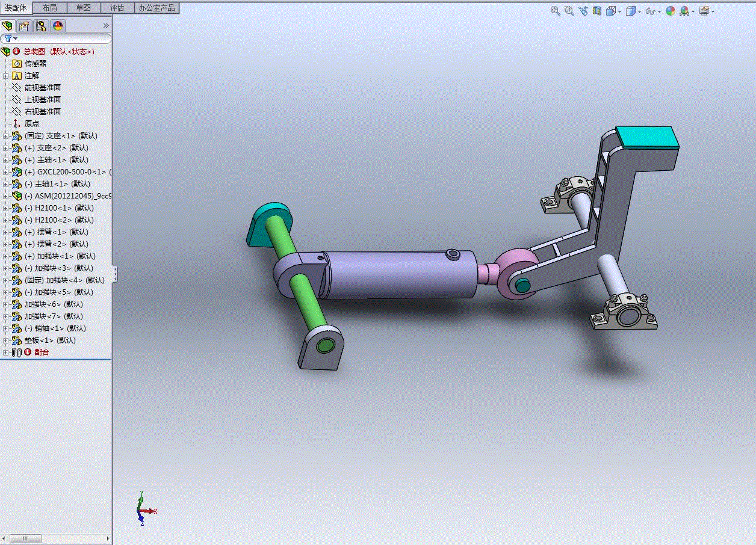
Task: Open the ConfigurationManager tab icon
Action: [41, 26]
